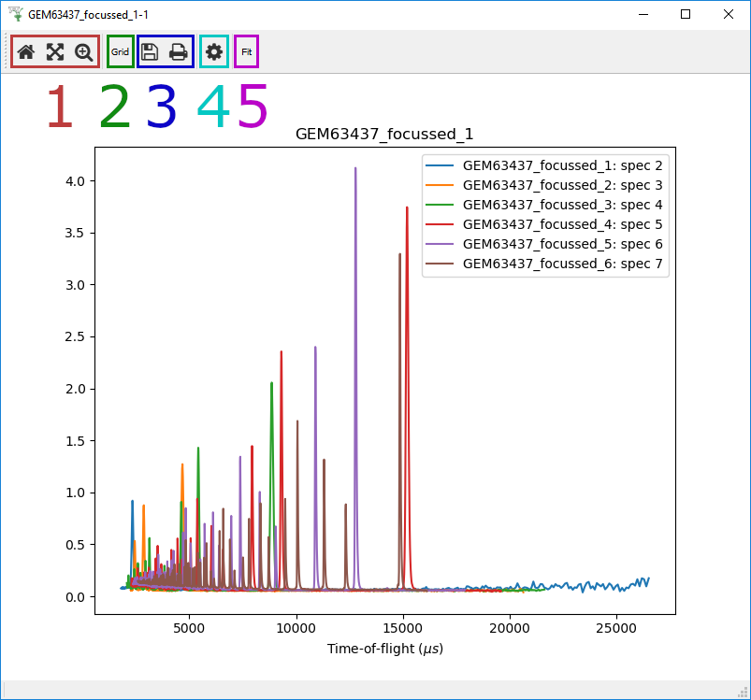
Task: Select legend entry GEM63437_focussed_4: spec 5
Action: (563, 224)
